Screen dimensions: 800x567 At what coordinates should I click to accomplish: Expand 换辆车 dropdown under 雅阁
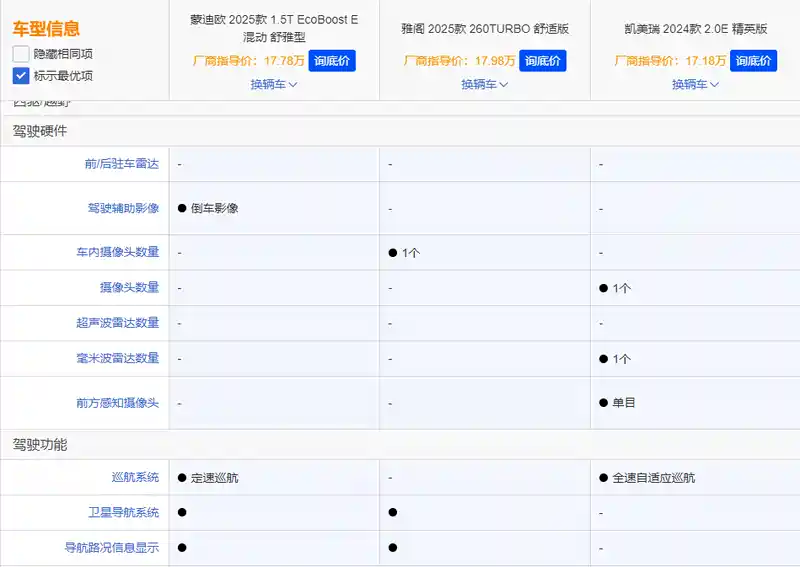(x=484, y=84)
